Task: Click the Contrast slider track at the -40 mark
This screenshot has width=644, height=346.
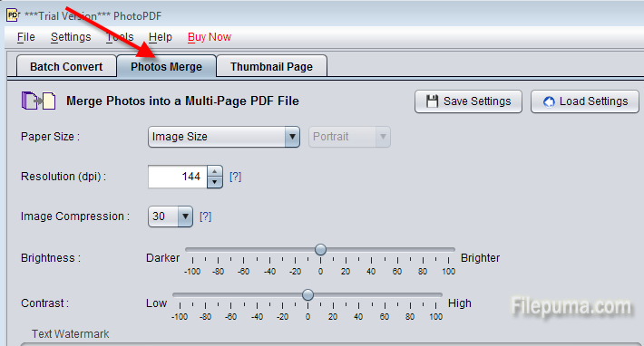Action: click(257, 294)
